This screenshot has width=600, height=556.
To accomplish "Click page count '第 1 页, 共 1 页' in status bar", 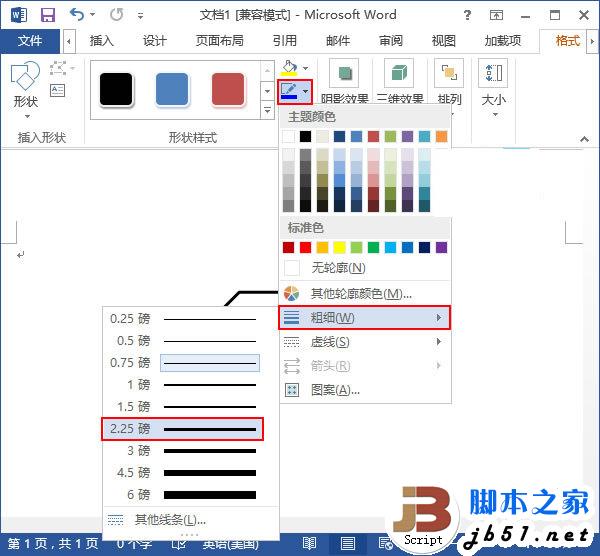I will 52,543.
